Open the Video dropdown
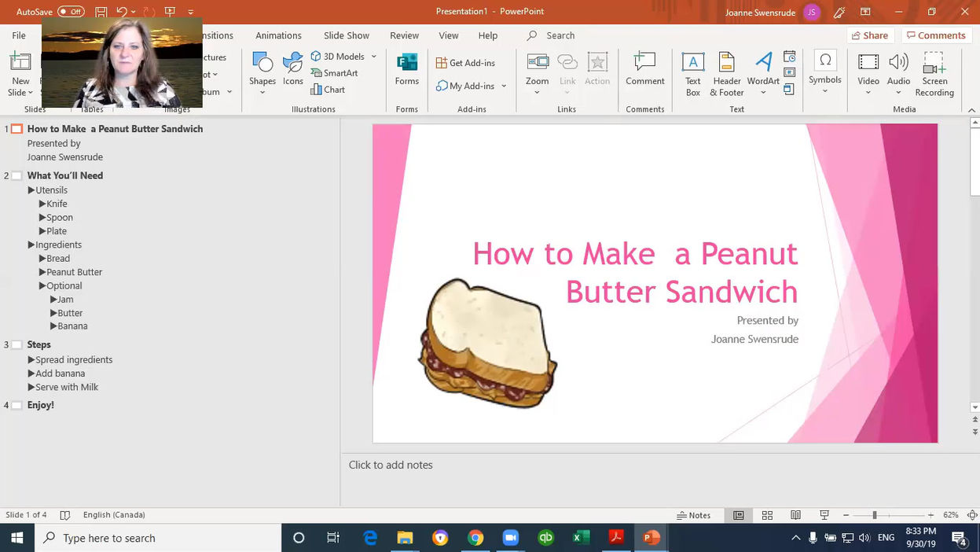 (x=868, y=93)
